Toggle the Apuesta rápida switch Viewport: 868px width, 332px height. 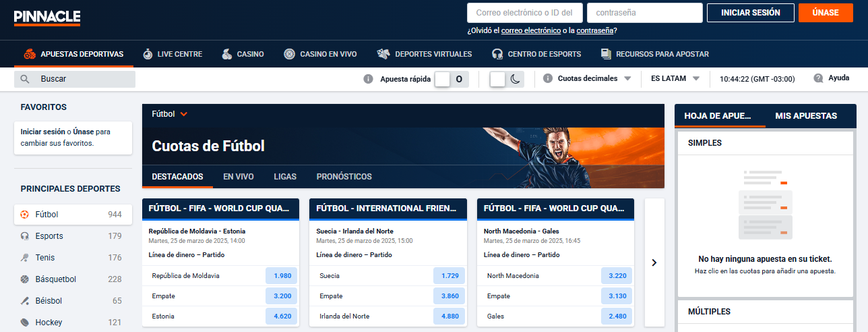450,79
